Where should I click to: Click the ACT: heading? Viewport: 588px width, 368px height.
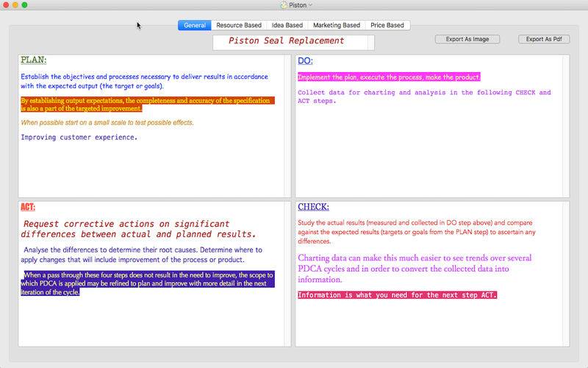(28, 207)
